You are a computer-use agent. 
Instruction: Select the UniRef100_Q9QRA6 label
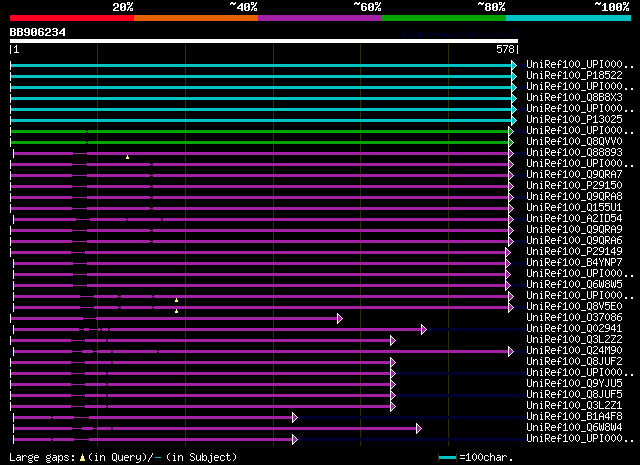574,241
